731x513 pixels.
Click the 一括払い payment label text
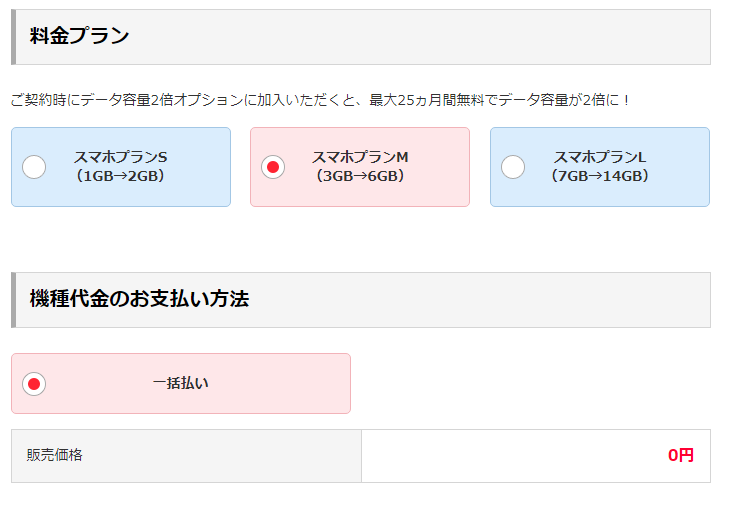pos(181,383)
